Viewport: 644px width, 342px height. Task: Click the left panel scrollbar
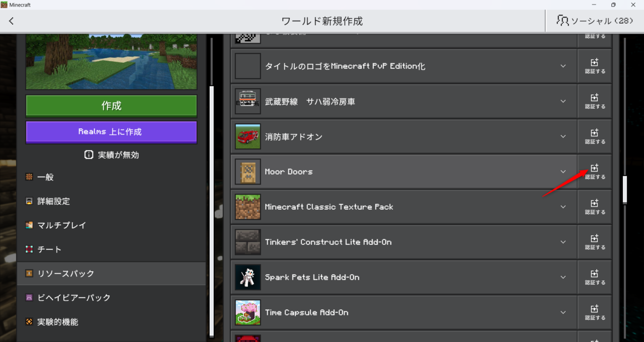pyautogui.click(x=211, y=210)
